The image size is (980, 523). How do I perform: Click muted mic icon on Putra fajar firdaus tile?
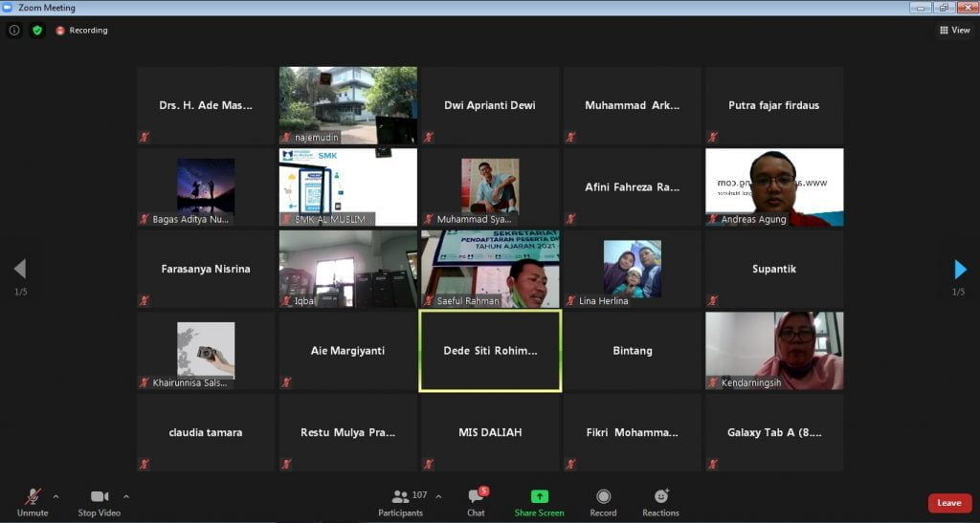713,137
